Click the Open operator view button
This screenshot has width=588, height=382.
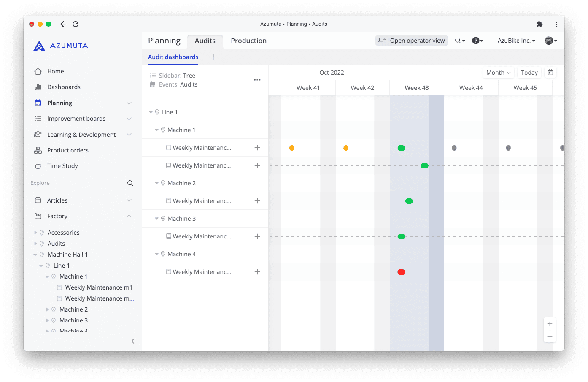coord(411,40)
